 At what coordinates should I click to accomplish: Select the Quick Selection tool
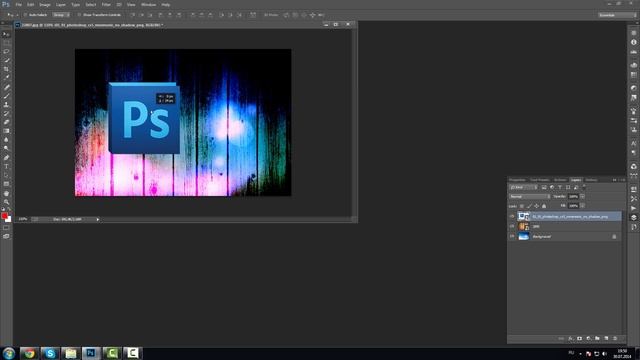coord(6,60)
